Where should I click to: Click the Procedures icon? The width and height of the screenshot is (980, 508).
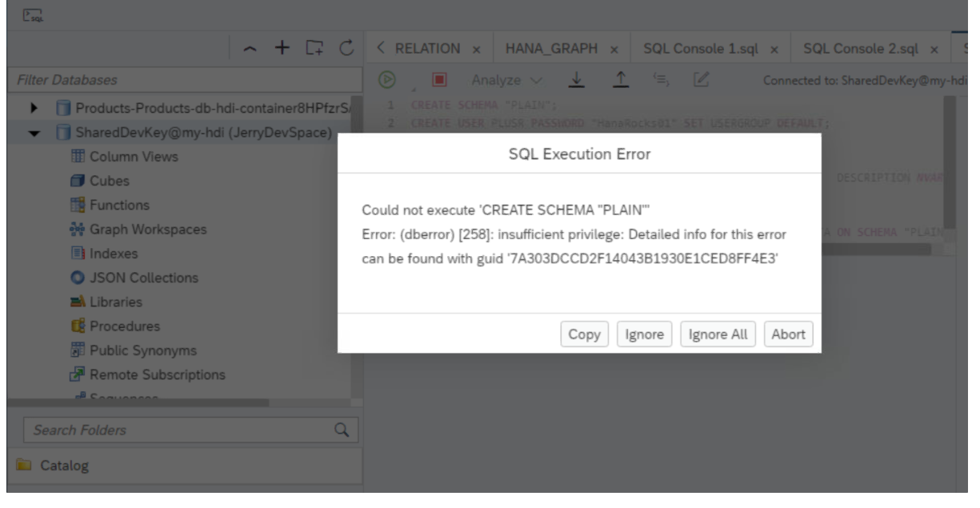[x=79, y=326]
